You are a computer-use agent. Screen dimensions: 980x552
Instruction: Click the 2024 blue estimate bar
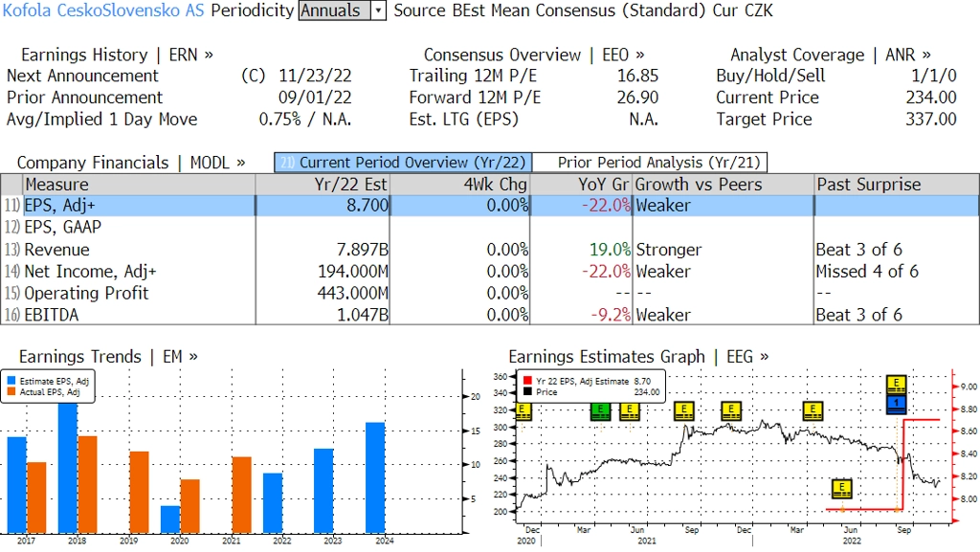pos(375,477)
